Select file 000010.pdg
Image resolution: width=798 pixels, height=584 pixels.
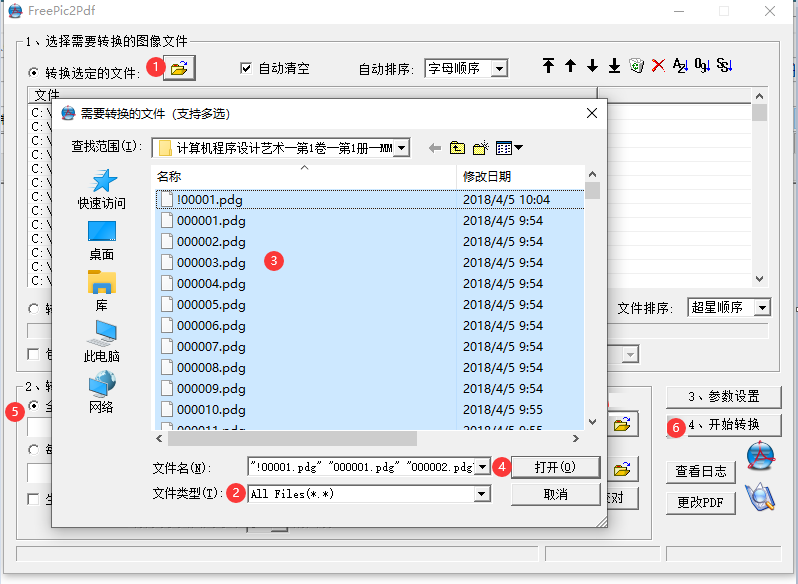coord(370,410)
